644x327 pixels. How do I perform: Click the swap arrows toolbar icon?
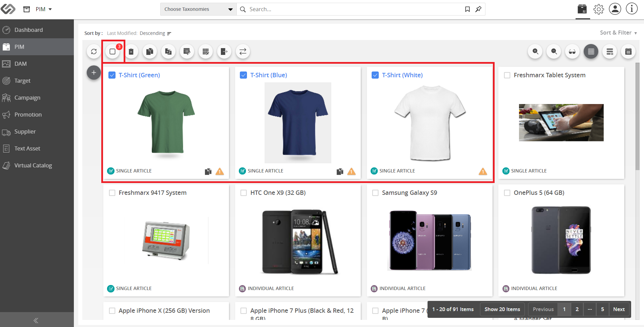243,52
